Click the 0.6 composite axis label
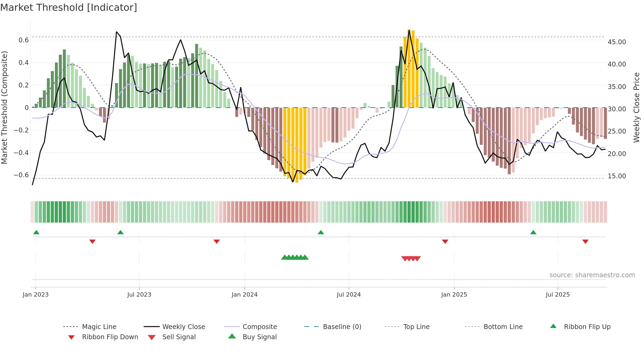 tap(24, 40)
